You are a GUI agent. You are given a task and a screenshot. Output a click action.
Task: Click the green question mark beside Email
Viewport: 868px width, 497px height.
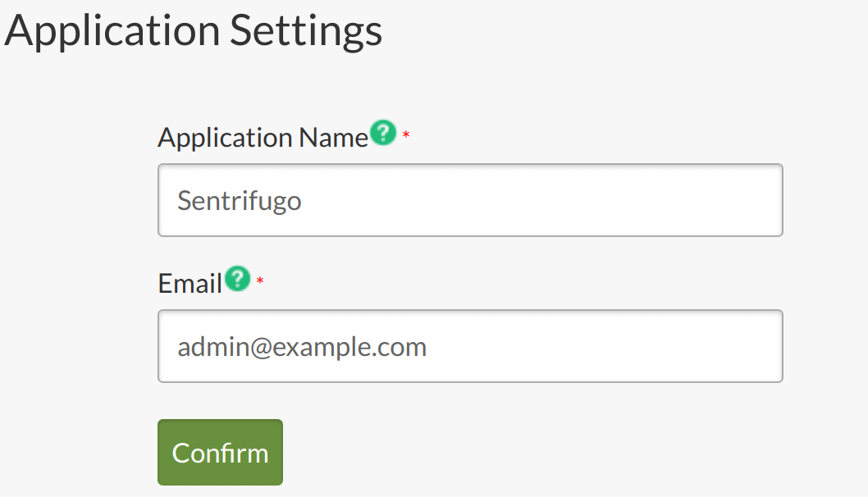237,278
